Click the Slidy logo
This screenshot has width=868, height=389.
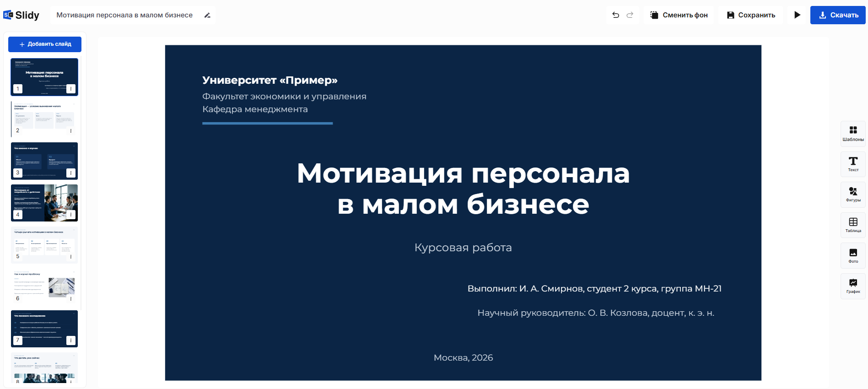click(x=22, y=15)
